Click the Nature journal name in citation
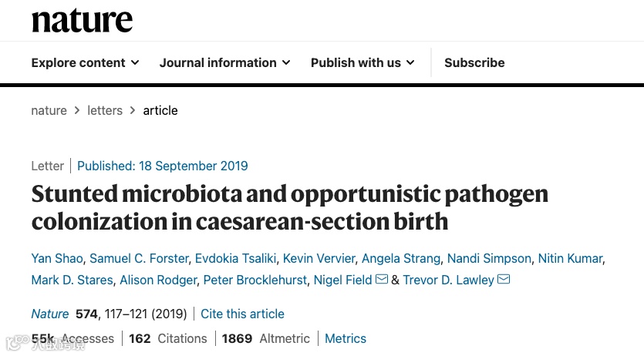This screenshot has height=356, width=644. tap(49, 314)
